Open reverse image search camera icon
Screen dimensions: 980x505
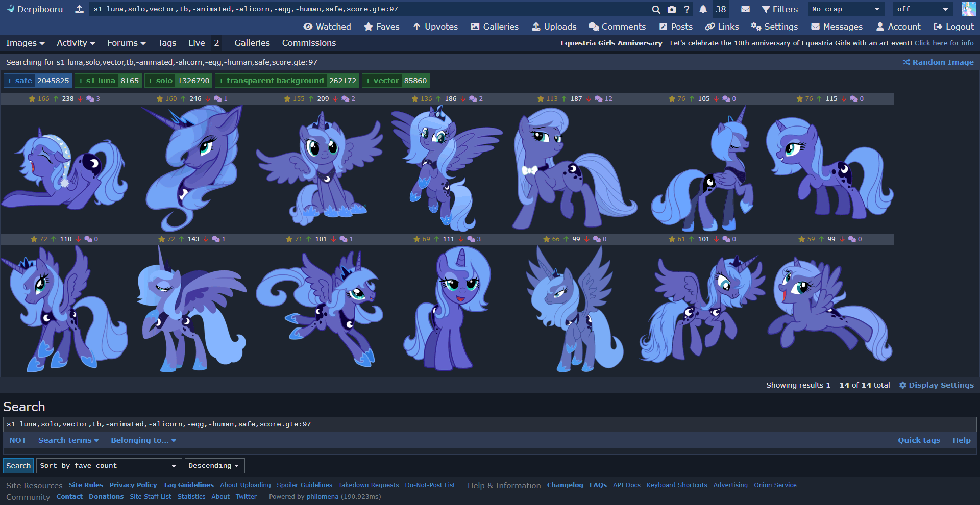(x=672, y=9)
